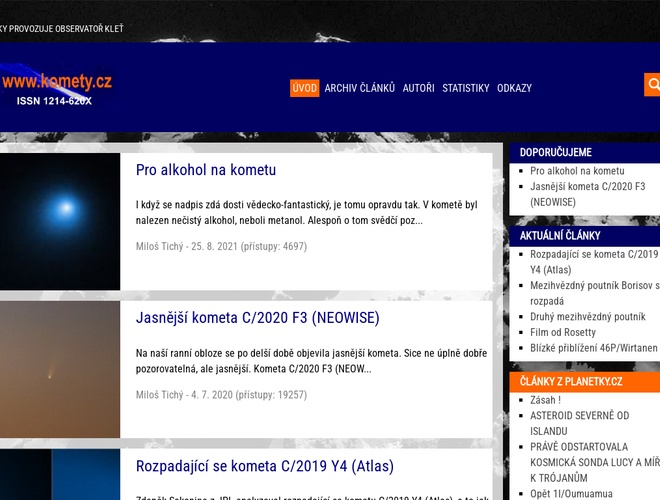Open the ODKAZY menu link
660x500 pixels.
[514, 88]
